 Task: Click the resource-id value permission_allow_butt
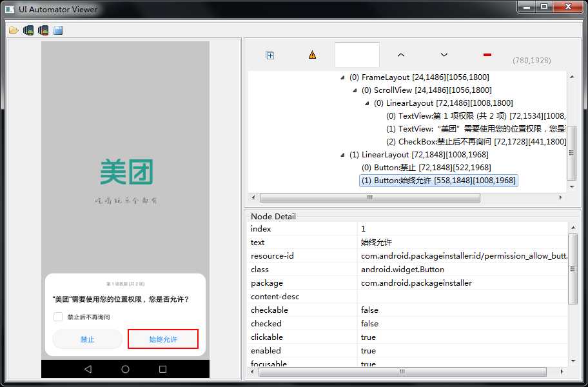(x=464, y=256)
